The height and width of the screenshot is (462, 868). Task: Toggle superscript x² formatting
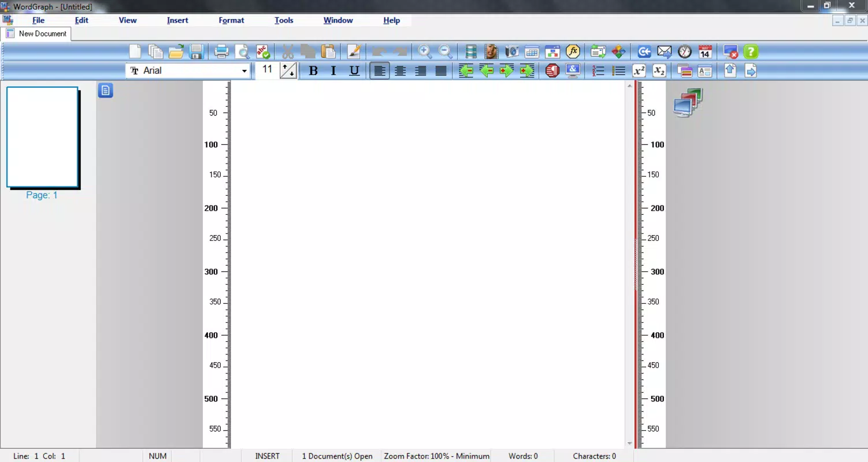click(639, 70)
